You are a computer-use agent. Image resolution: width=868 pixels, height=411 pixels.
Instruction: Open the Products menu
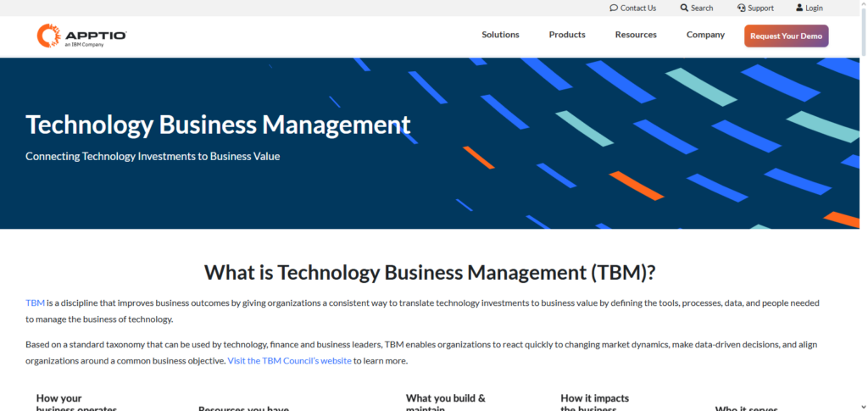(567, 34)
